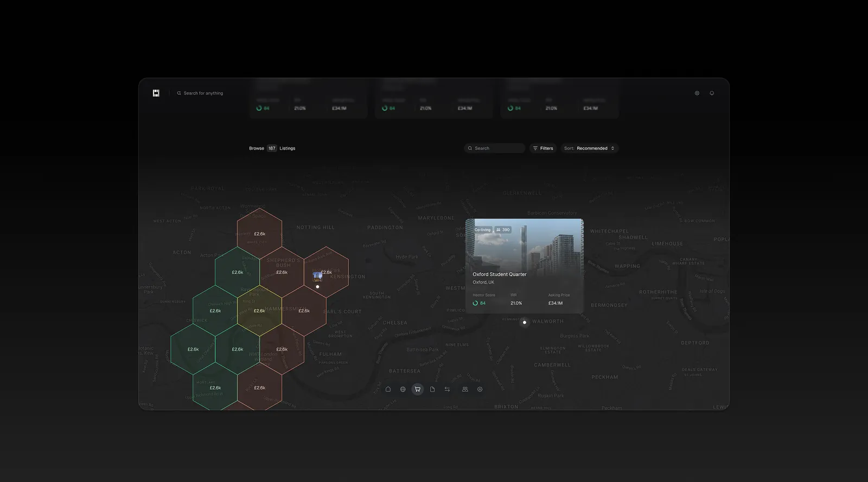
Task: Click the Oxford Student Quarter title
Action: click(500, 274)
